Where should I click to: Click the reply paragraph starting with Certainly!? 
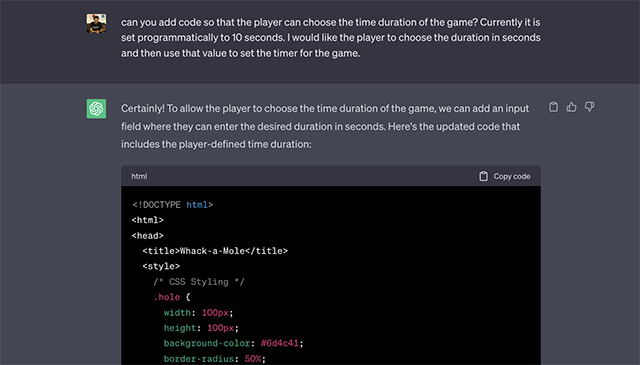pos(325,126)
